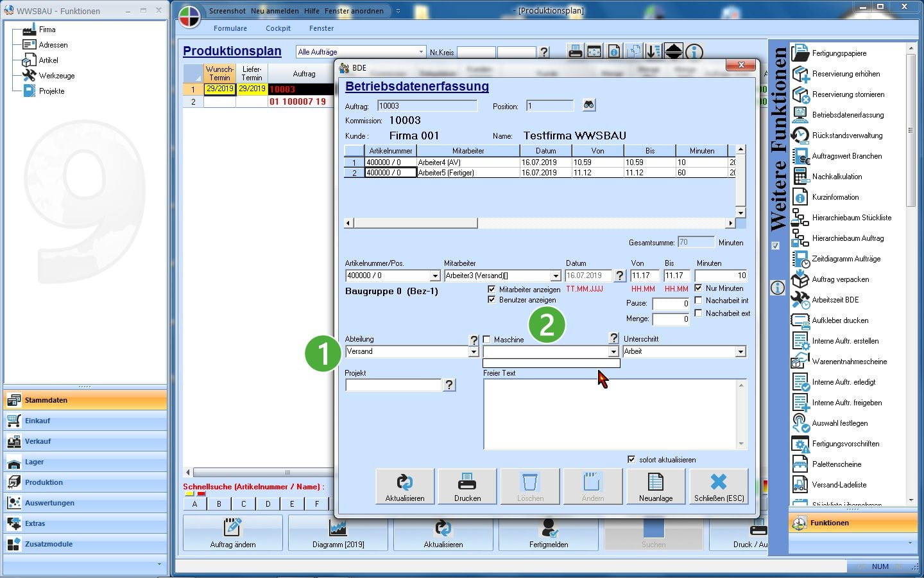Screen dimensions: 924x578
Task: Click the Neuanlage button
Action: 656,486
